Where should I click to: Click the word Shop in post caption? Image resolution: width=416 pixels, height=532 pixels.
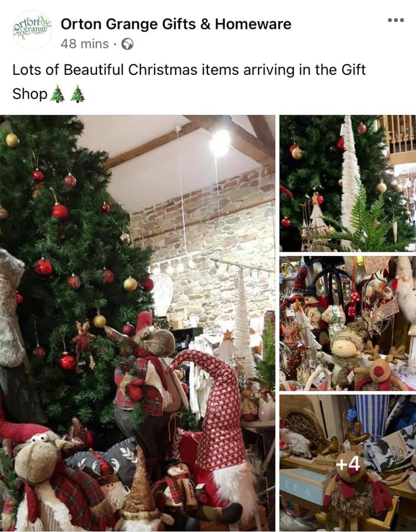29,94
